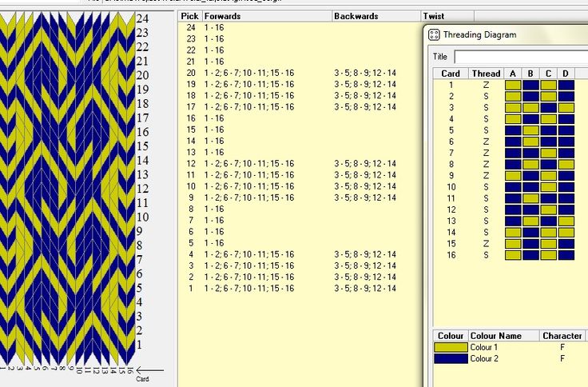The image size is (588, 387).
Task: Click the Twist column header
Action: [447, 16]
